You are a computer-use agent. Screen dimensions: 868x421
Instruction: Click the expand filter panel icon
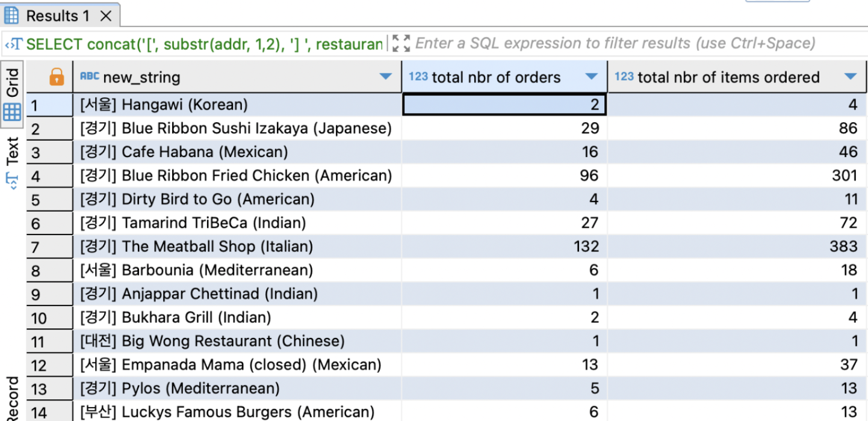tap(400, 43)
